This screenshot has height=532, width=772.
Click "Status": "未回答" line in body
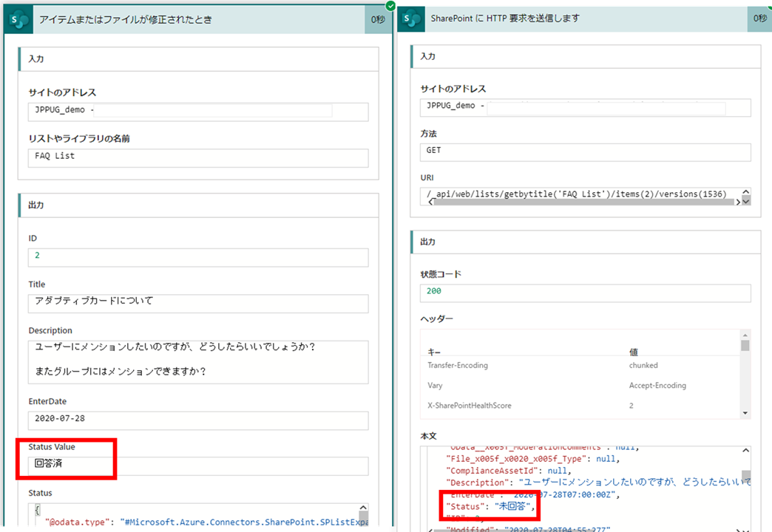pyautogui.click(x=490, y=506)
